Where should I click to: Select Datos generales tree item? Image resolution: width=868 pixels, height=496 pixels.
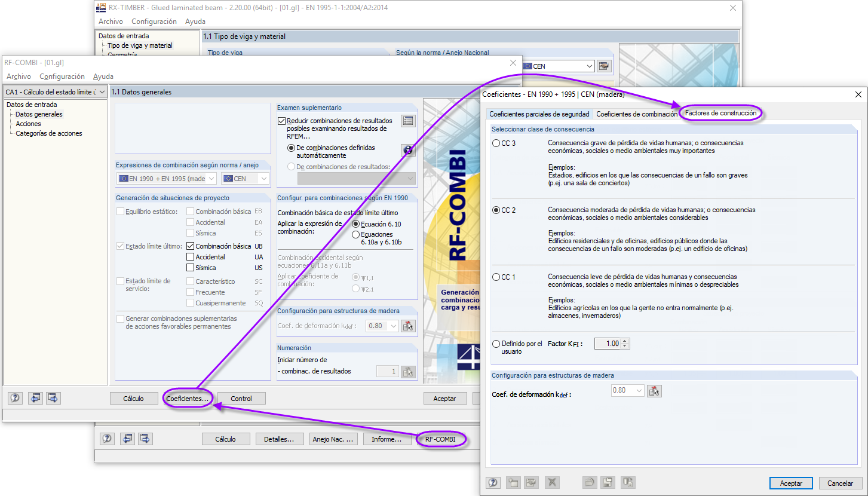click(x=39, y=114)
